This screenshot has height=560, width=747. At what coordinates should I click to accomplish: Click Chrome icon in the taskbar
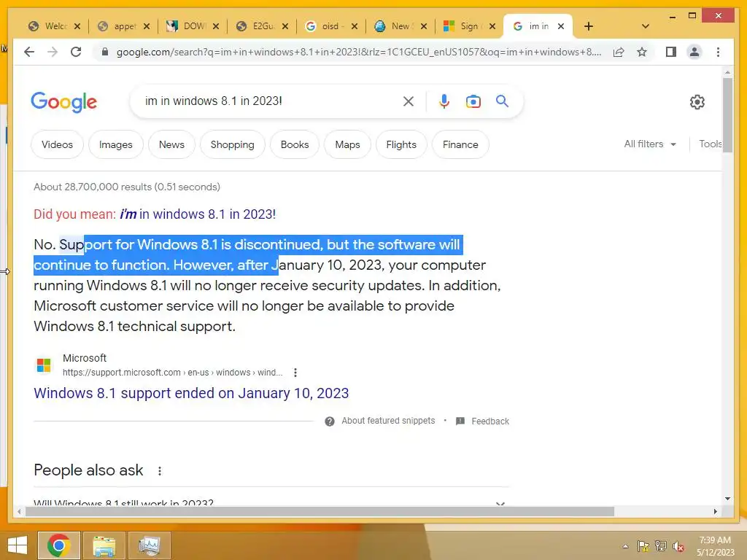click(x=59, y=545)
